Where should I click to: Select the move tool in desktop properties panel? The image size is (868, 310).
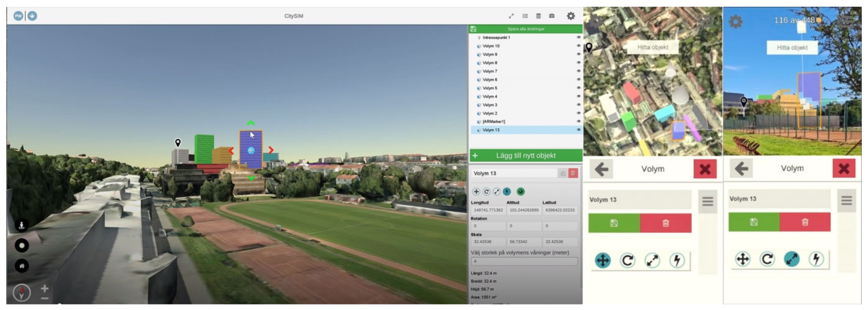[476, 192]
